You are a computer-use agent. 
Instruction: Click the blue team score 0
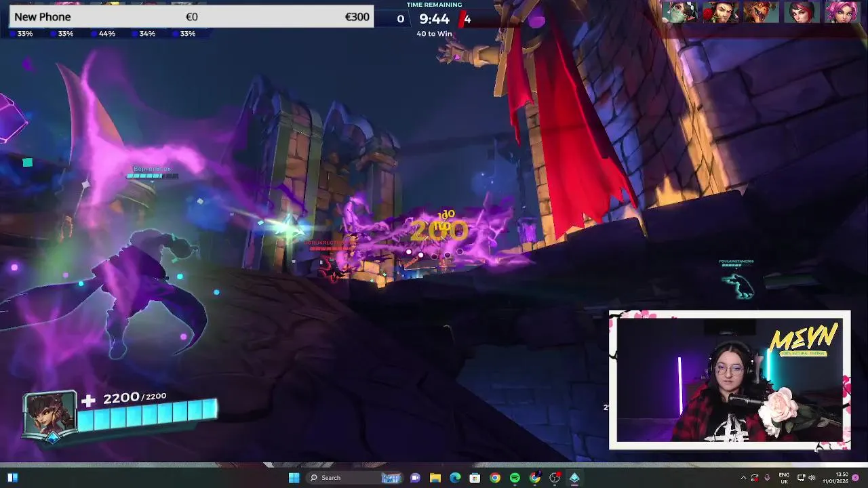(401, 19)
